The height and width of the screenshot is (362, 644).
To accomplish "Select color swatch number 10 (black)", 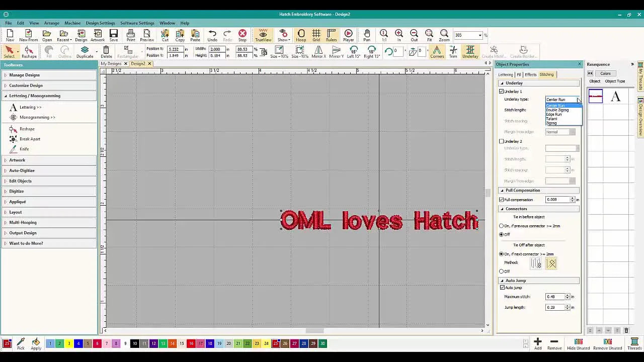I will (x=135, y=343).
